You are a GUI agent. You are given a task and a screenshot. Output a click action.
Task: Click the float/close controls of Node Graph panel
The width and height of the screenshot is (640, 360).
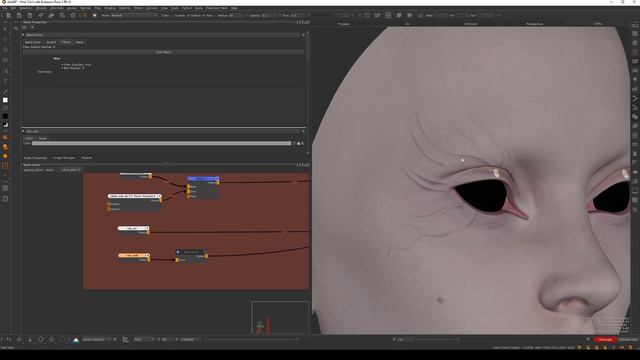(303, 165)
